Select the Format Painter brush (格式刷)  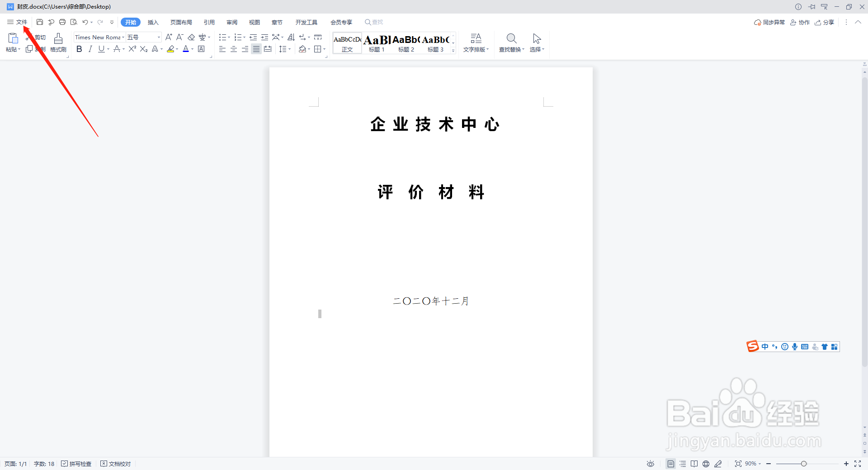(x=58, y=43)
